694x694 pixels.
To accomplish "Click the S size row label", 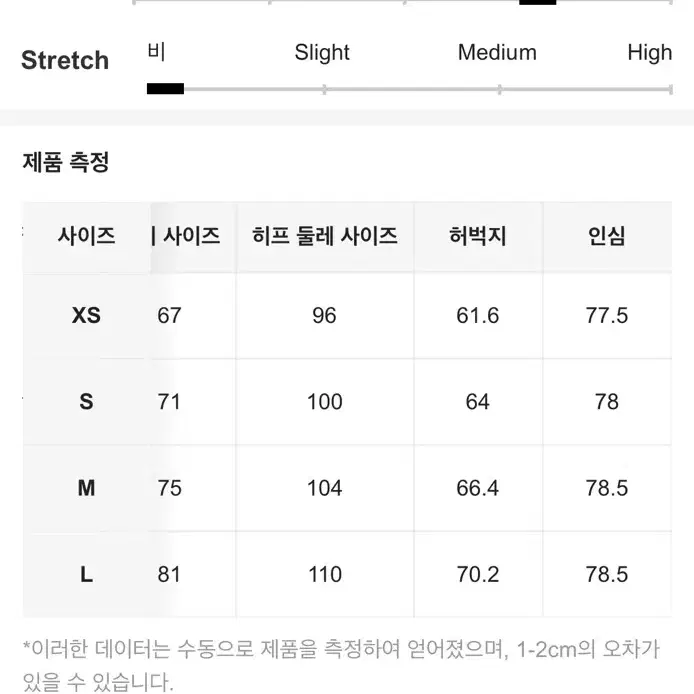I will [x=86, y=402].
